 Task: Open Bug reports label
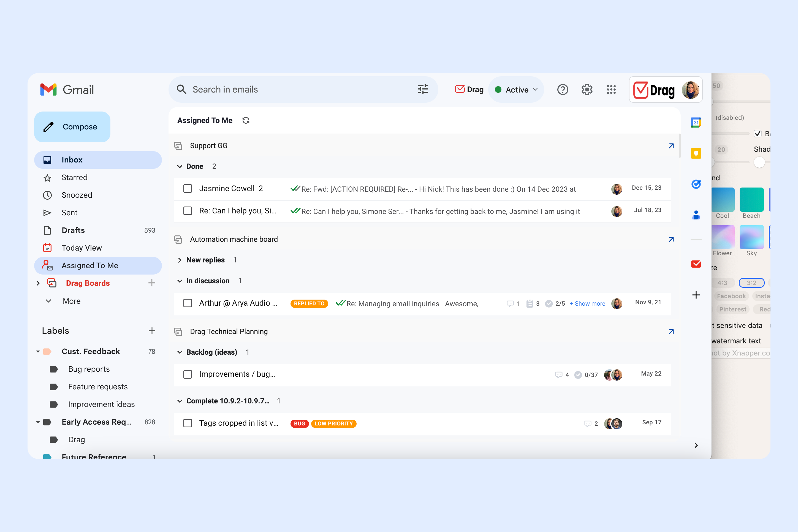click(x=89, y=369)
